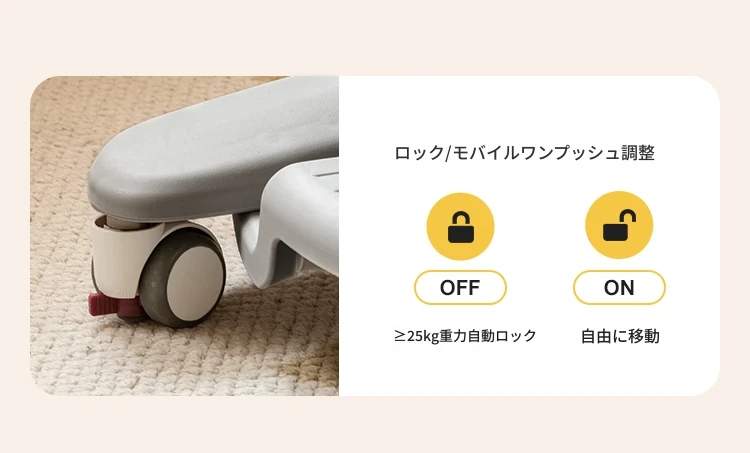
Task: Click the gray caster wheel
Action: 184,277
